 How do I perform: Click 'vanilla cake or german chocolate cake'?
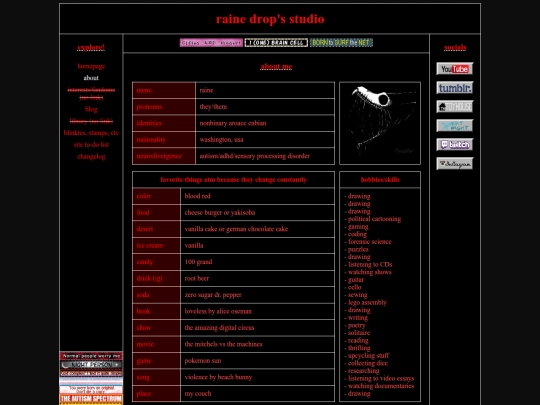coord(257,229)
